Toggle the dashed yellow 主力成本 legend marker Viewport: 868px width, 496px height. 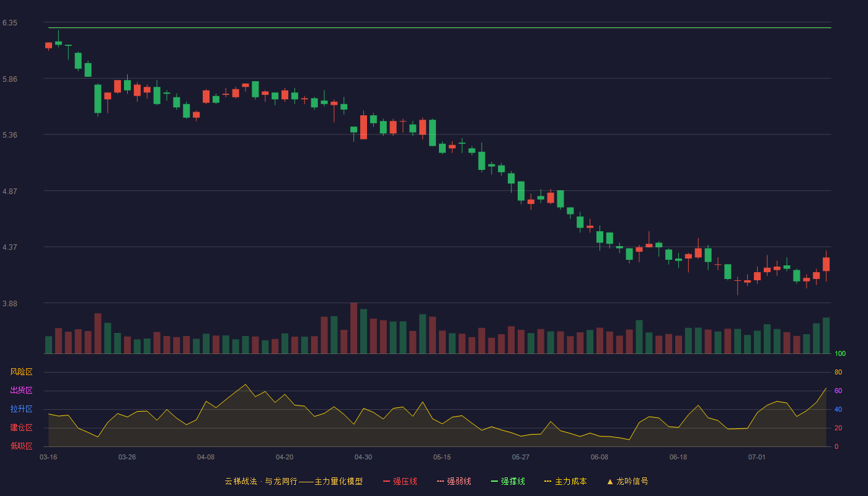pyautogui.click(x=548, y=481)
